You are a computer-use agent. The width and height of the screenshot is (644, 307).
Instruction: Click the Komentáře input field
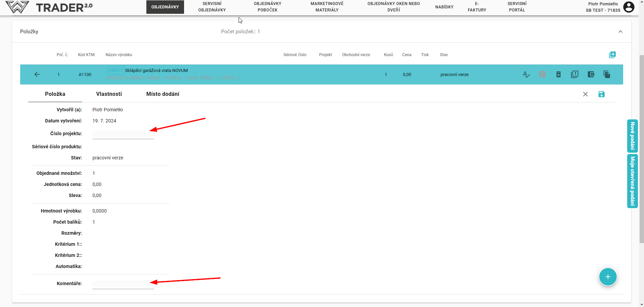pyautogui.click(x=123, y=284)
